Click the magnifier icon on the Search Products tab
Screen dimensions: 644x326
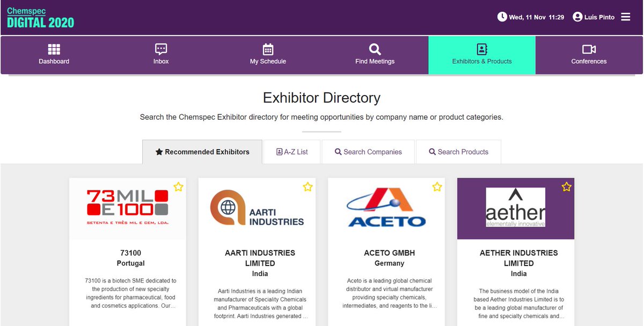(x=433, y=152)
